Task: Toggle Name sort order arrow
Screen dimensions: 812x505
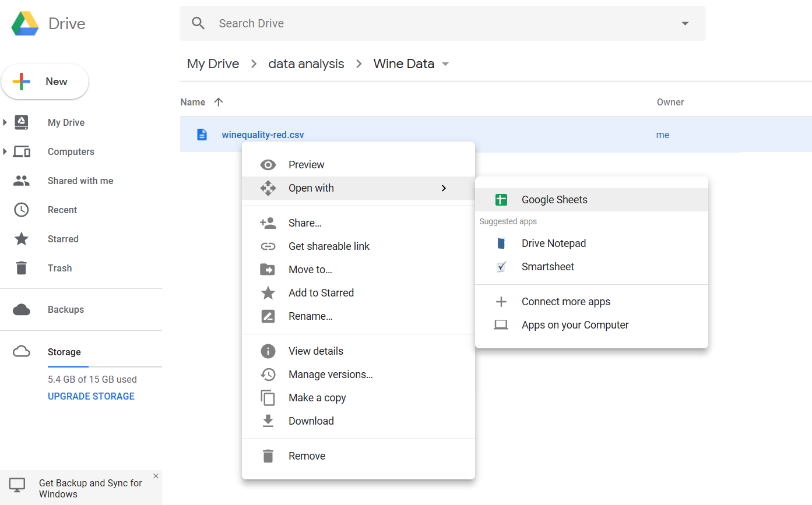Action: [x=218, y=102]
